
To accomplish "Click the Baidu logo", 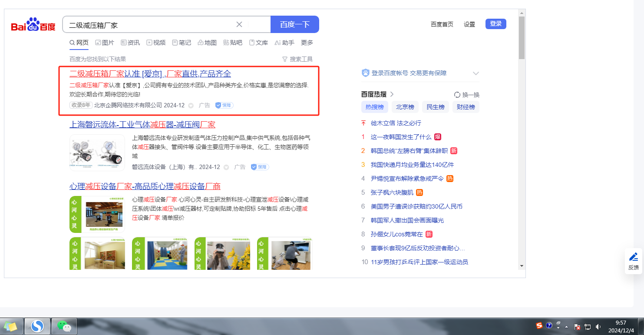I will tap(33, 25).
